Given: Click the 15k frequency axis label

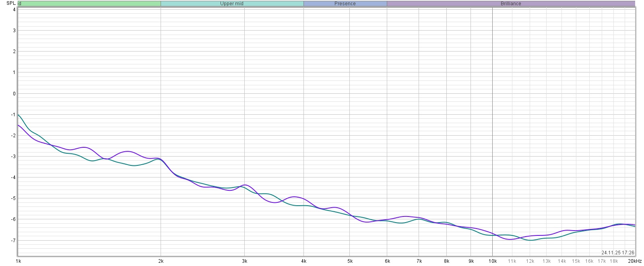Looking at the screenshot, I should [576, 261].
